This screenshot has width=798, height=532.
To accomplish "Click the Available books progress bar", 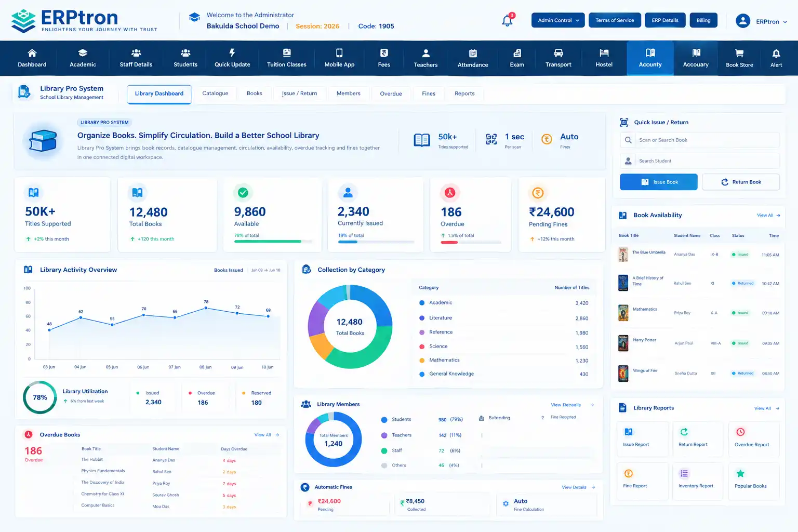I will pos(273,242).
